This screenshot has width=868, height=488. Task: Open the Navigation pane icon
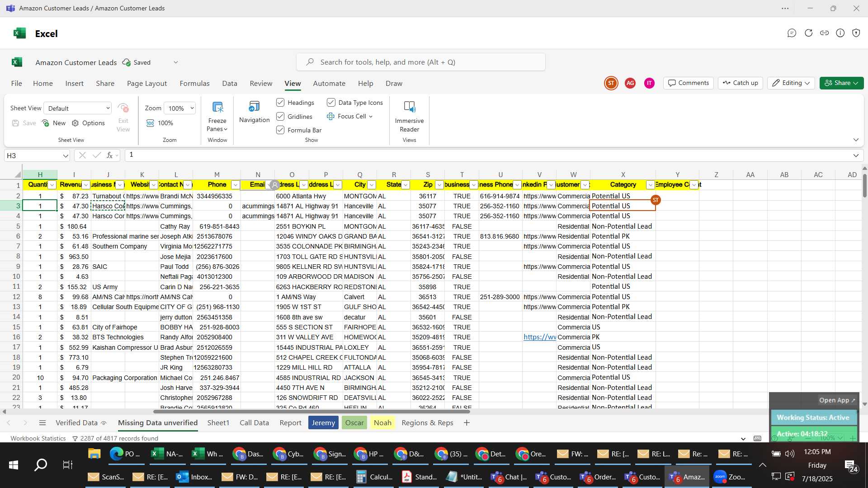[x=254, y=107]
